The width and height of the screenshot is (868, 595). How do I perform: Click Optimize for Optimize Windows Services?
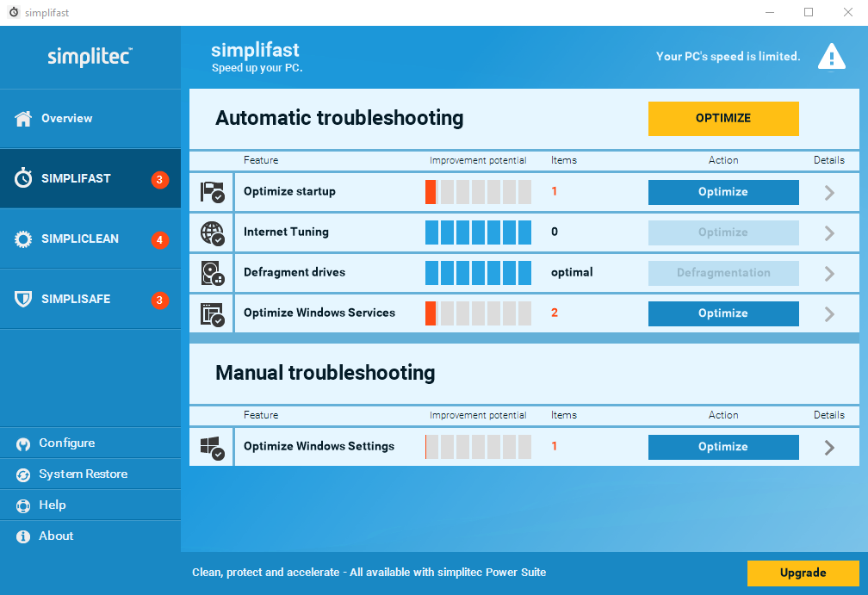[x=723, y=313]
